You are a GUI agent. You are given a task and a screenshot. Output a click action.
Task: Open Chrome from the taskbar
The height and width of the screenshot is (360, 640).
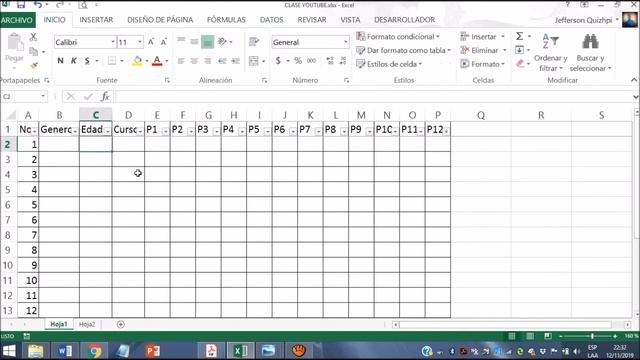click(x=94, y=351)
